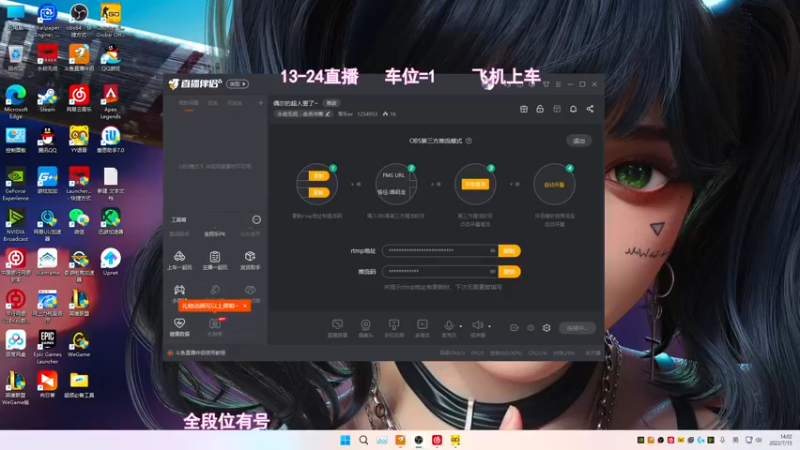This screenshot has width=800, height=450.
Task: Add a multimedia source
Action: [422, 328]
